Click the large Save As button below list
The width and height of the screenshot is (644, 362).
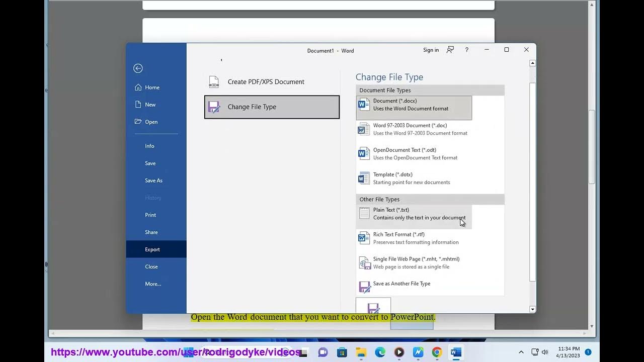tap(373, 305)
